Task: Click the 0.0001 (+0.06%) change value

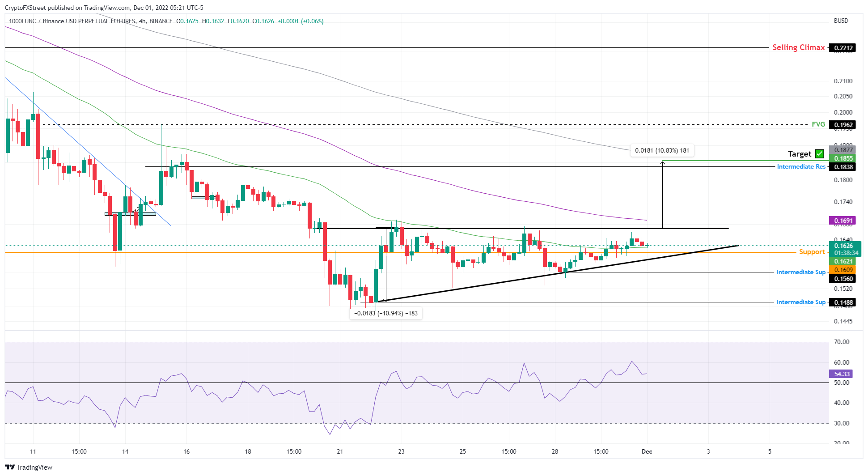Action: [x=301, y=21]
